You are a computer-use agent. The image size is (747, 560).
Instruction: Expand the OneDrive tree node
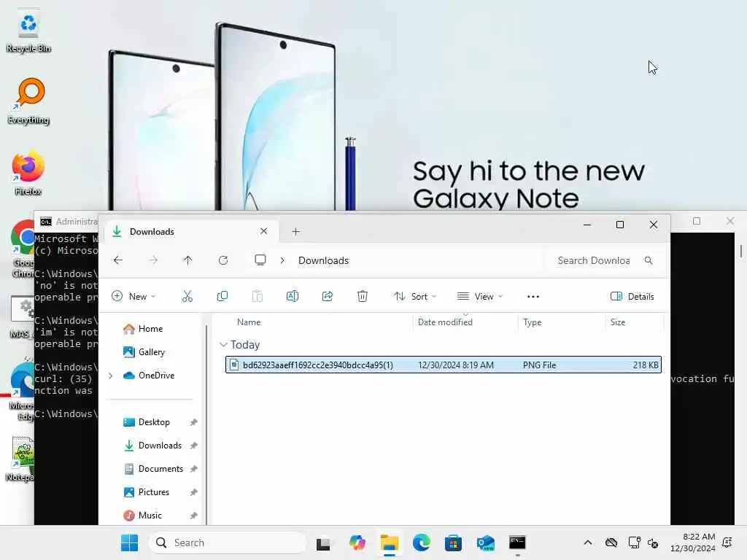click(x=111, y=376)
